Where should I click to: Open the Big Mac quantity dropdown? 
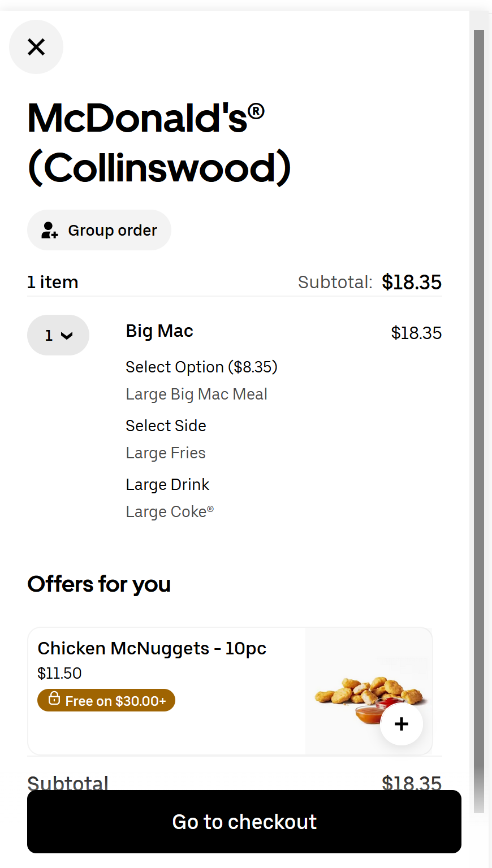coord(58,335)
